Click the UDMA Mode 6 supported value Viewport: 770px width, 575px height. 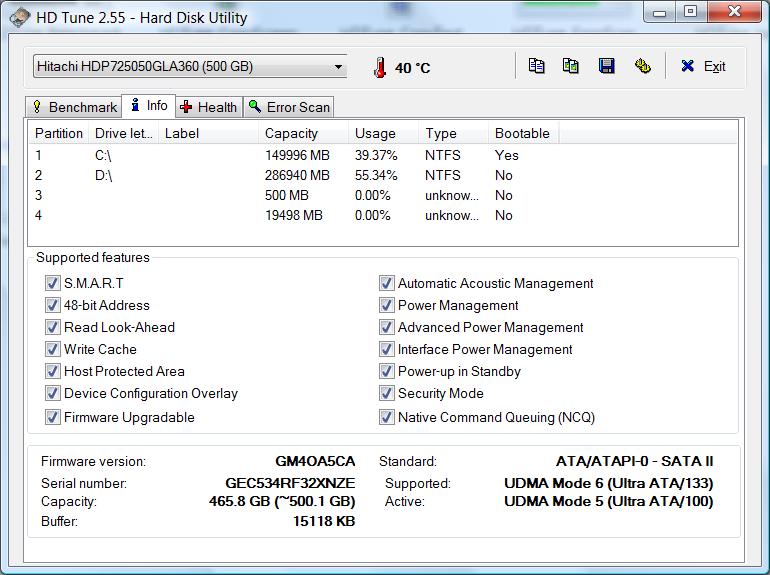coord(608,483)
